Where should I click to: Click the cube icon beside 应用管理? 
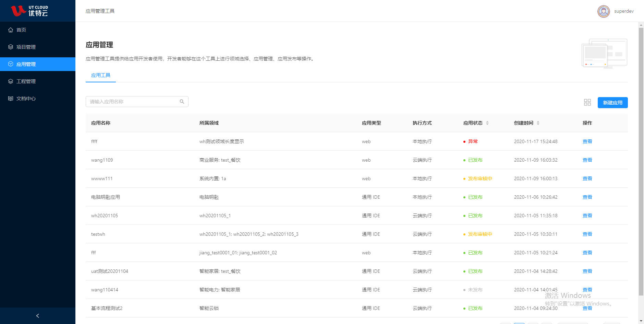point(11,64)
